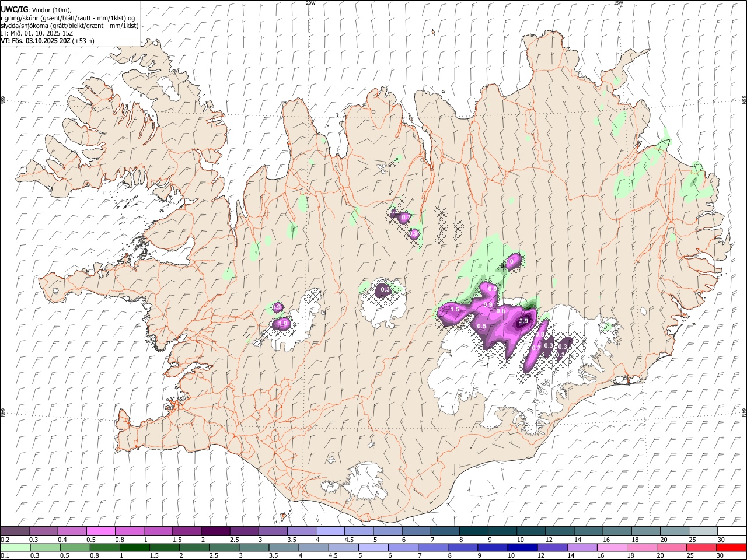Pick the bright pink upper swatch labeled 0.5
The height and width of the screenshot is (560, 747).
click(x=100, y=531)
